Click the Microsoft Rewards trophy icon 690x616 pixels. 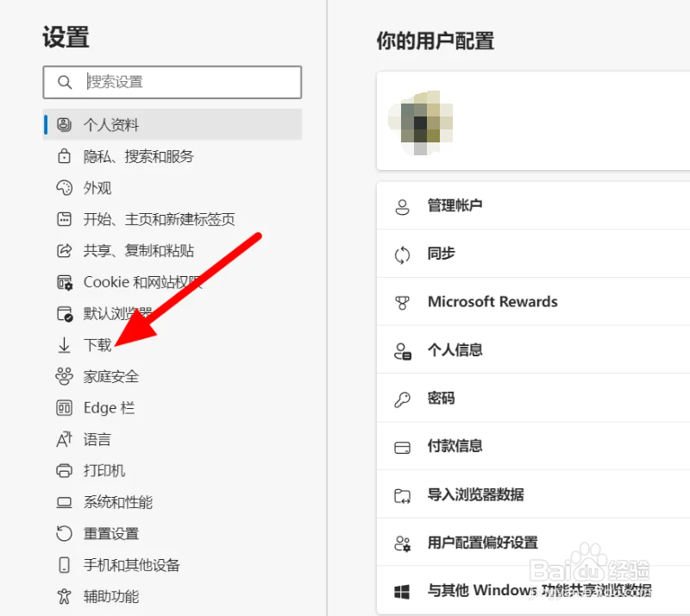[x=402, y=302]
